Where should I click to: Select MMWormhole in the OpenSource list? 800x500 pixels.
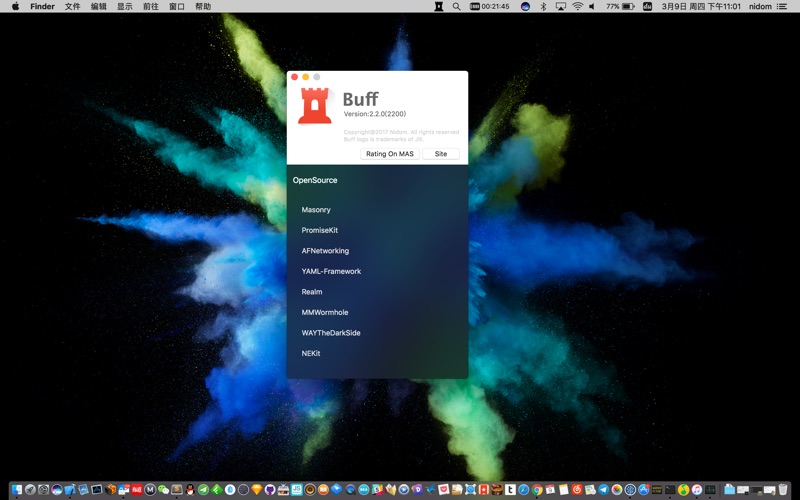click(324, 312)
